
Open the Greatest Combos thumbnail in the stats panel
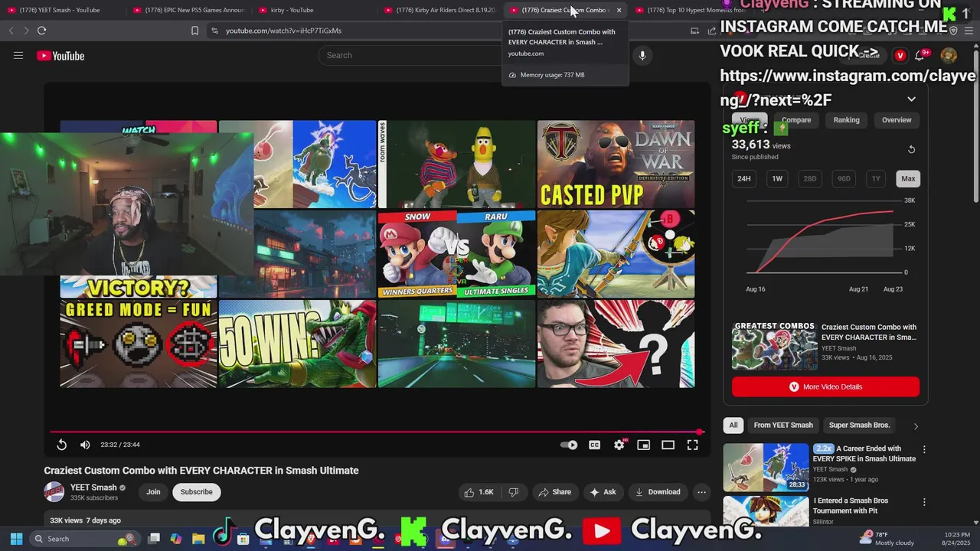774,346
